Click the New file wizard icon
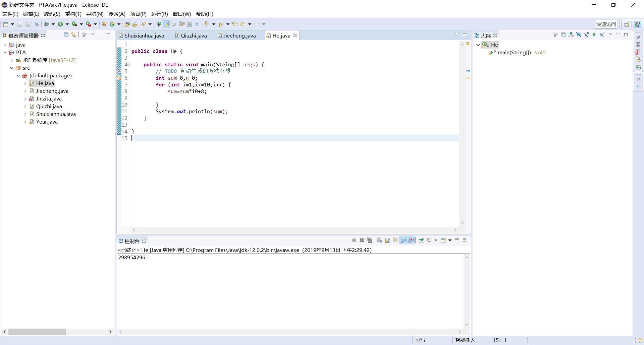This screenshot has height=345, width=644. (x=6, y=24)
